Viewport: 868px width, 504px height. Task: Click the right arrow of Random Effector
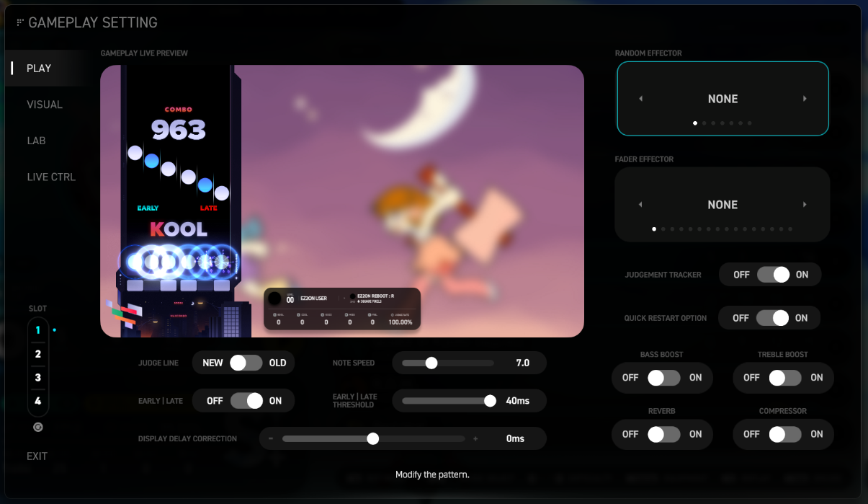tap(805, 99)
